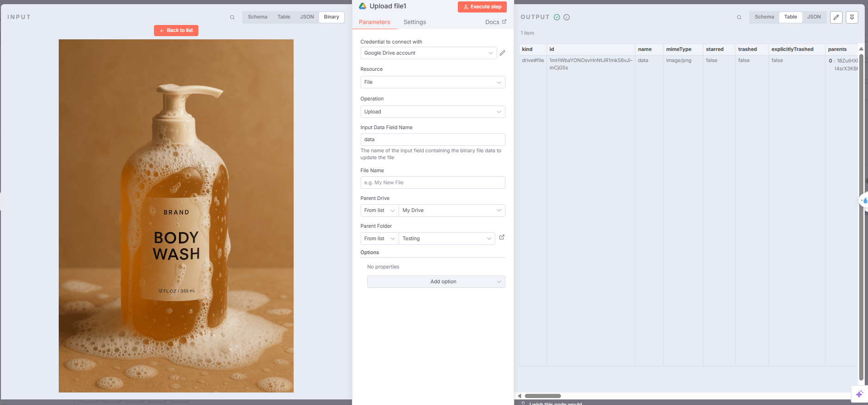
Task: Click the edit output pencil icon
Action: point(836,17)
